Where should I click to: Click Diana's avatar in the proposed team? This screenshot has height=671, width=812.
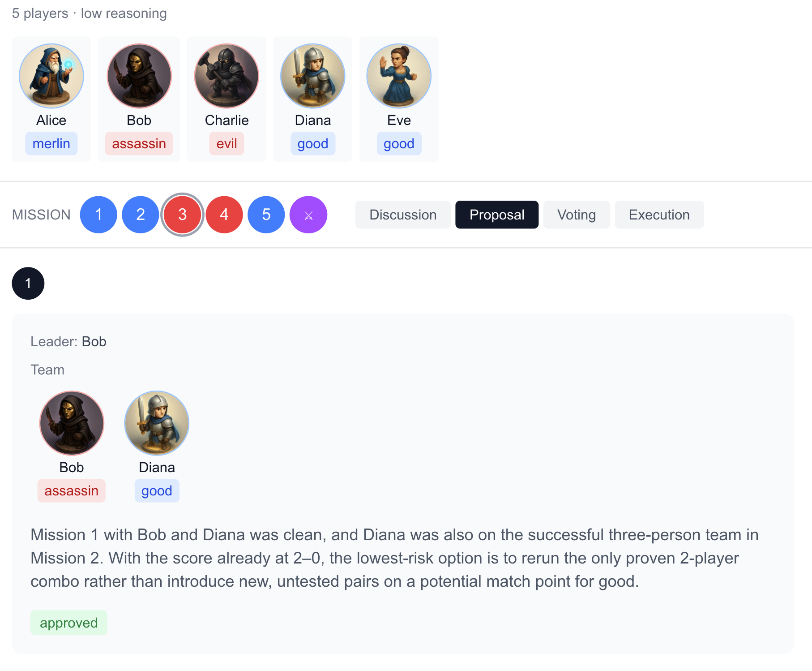157,423
